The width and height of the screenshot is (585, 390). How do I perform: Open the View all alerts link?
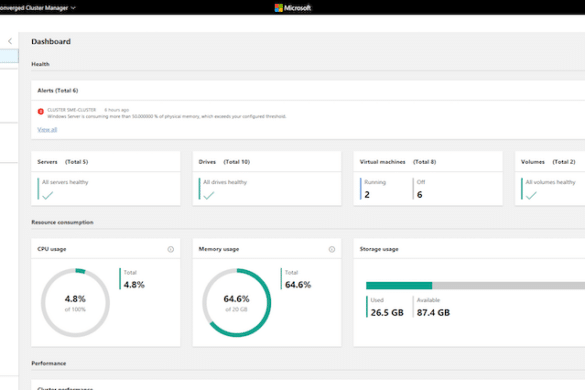coord(47,130)
